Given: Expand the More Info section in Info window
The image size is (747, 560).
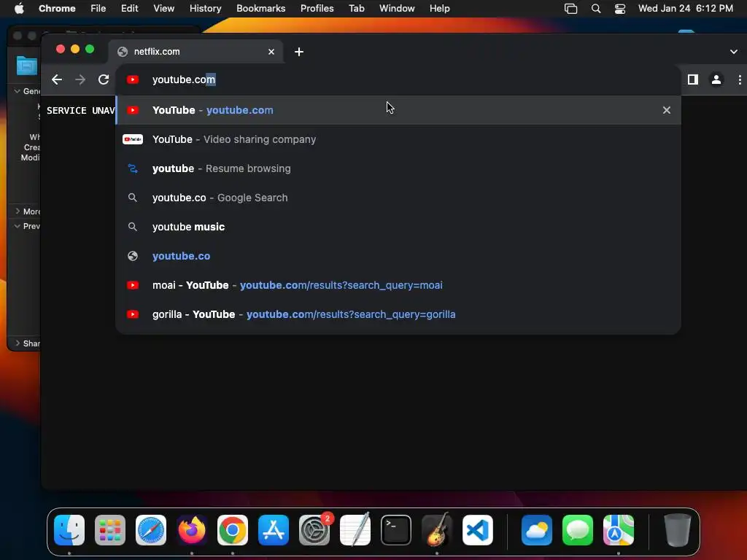Looking at the screenshot, I should point(18,211).
